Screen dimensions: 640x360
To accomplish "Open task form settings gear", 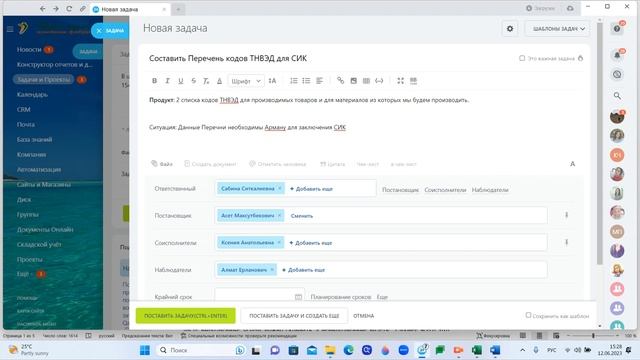I will point(510,29).
